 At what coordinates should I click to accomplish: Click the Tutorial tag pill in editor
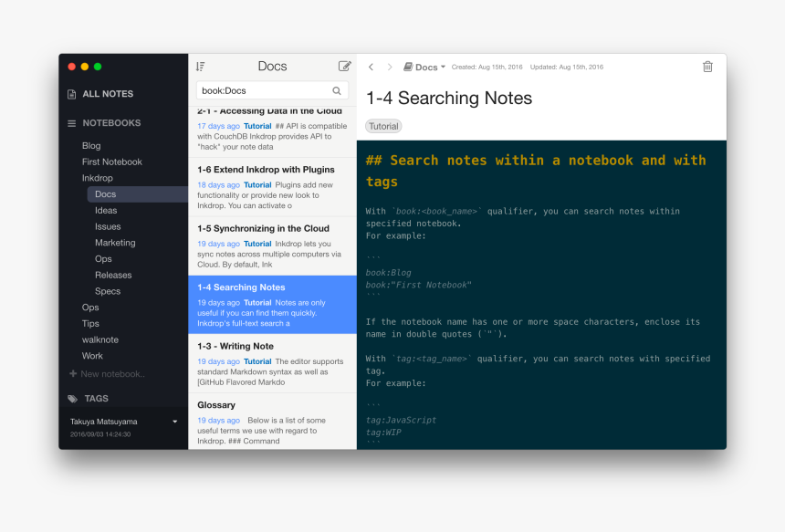(383, 127)
